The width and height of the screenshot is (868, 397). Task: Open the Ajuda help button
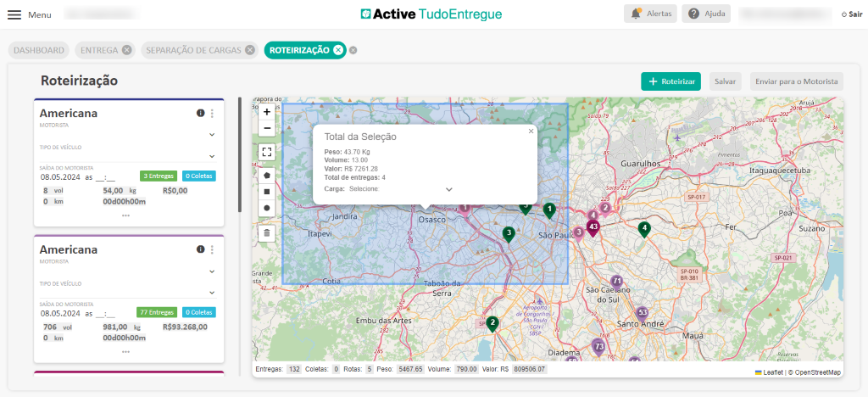(x=706, y=14)
